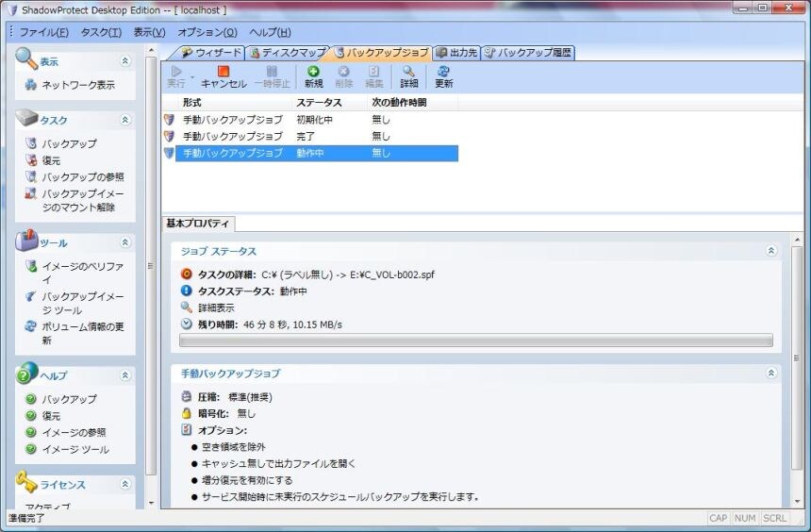Screen dimensions: 811x532
Task: Click the キャンセル (cancel) toolbar button
Action: pos(223,77)
